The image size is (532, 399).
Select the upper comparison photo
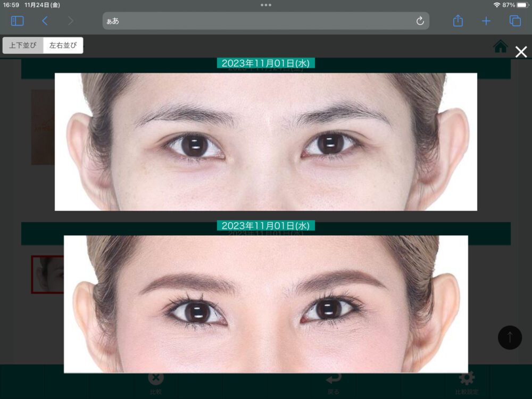coord(266,142)
